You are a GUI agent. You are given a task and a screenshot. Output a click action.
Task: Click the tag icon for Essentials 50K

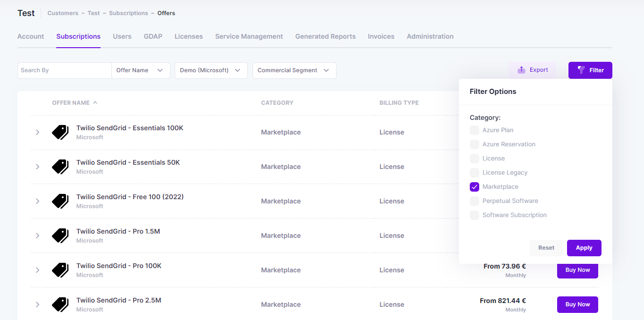click(60, 167)
